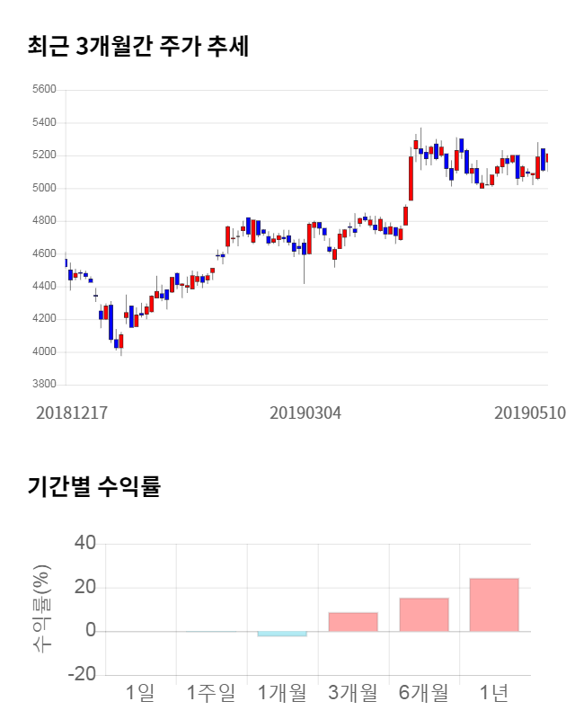
Task: Click the 3800 price axis label
Action: [x=43, y=385]
